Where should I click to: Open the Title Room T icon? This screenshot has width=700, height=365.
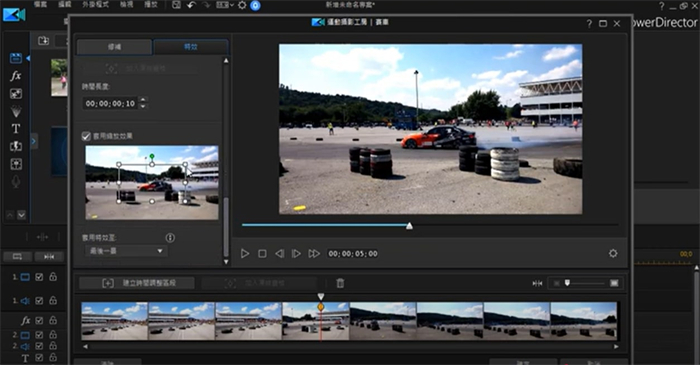(16, 129)
